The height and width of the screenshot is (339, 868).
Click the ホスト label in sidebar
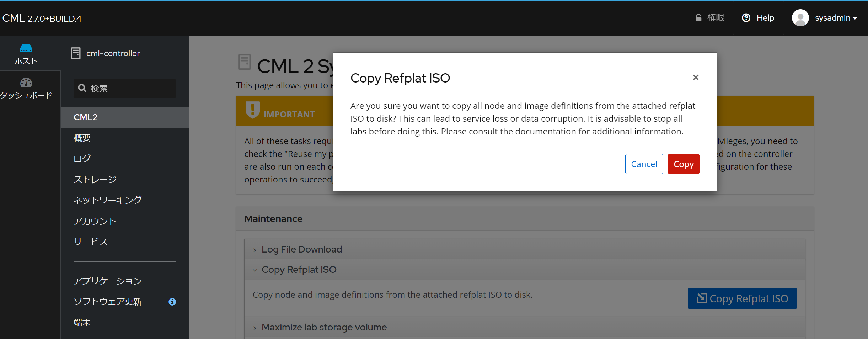coord(26,61)
